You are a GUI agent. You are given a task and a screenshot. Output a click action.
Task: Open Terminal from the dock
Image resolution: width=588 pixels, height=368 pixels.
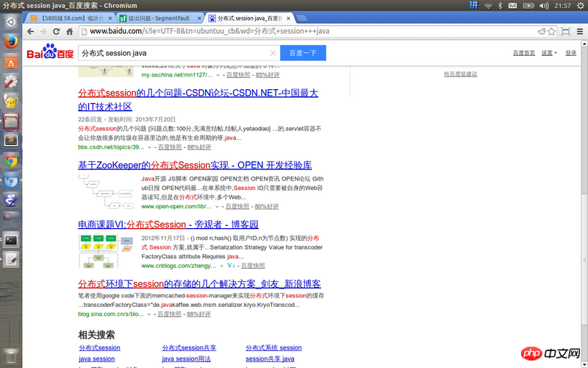[11, 240]
